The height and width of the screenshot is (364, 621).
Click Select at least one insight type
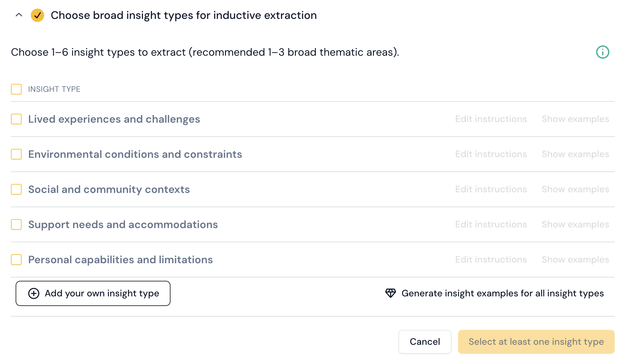(x=536, y=342)
